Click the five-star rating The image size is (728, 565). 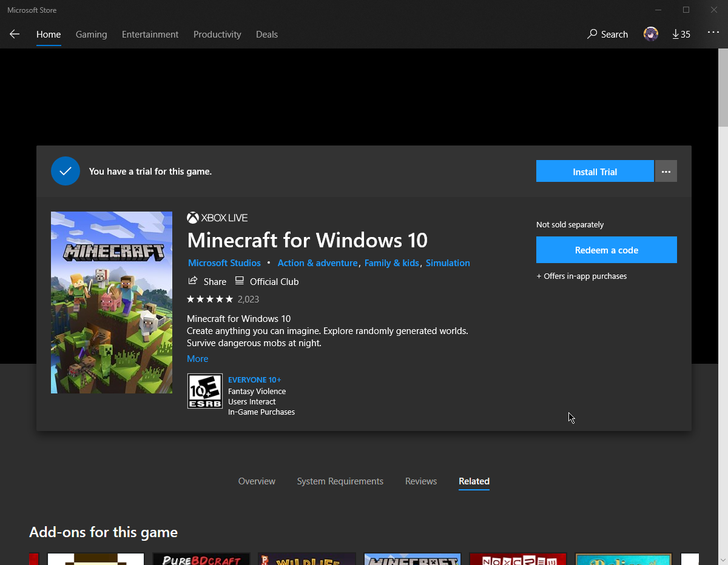tap(210, 299)
